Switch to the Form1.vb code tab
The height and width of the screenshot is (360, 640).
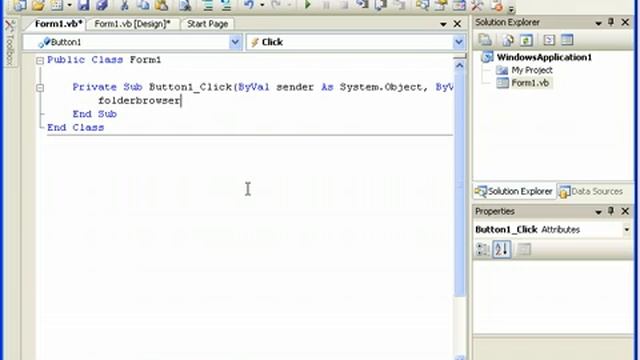tap(58, 24)
